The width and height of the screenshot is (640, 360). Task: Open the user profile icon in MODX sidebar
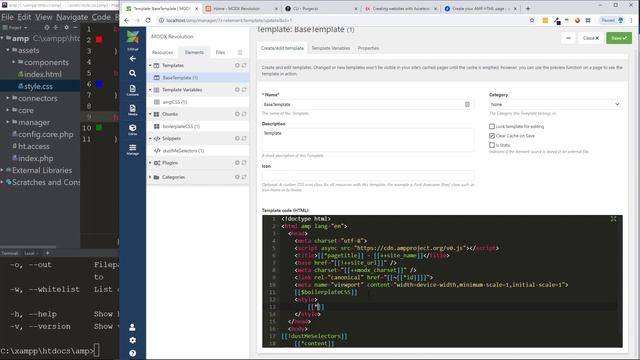click(132, 327)
